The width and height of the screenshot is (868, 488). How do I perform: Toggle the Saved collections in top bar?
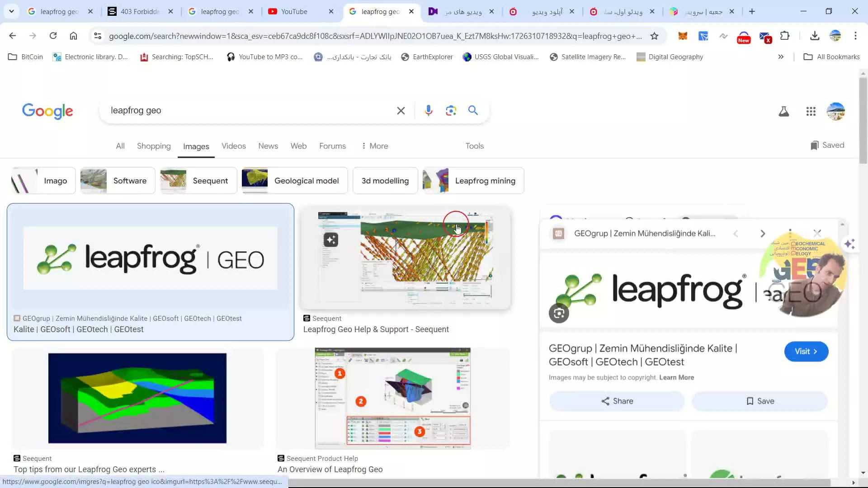point(828,145)
